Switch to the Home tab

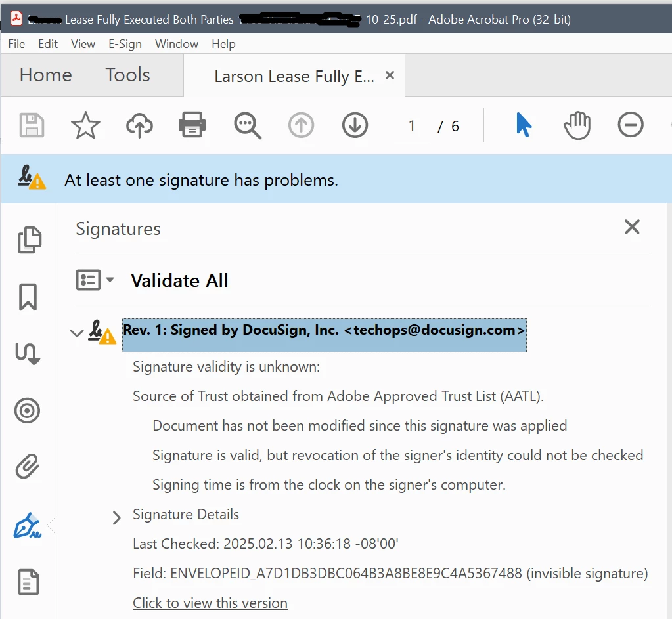(46, 75)
